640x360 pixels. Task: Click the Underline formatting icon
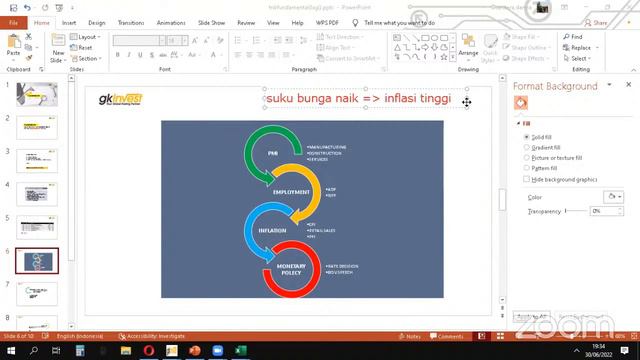140,55
